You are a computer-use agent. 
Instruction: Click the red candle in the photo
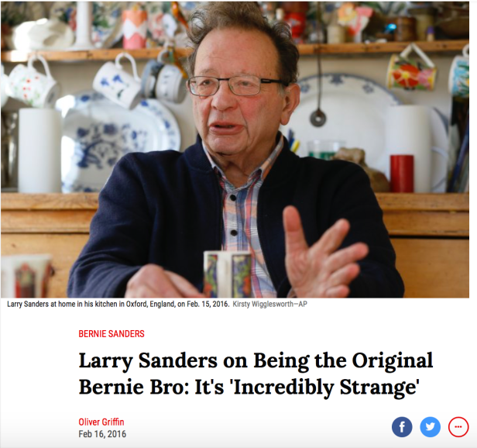402,174
